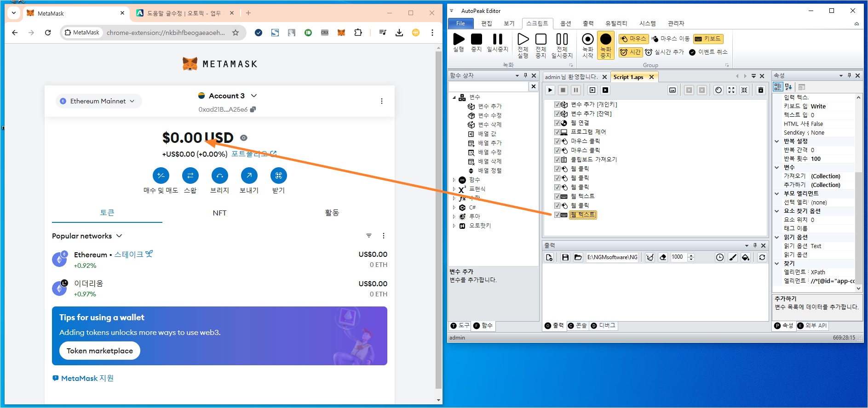Image resolution: width=868 pixels, height=408 pixels.
Task: Switch to the NFT tab in MetaMask
Action: click(219, 213)
